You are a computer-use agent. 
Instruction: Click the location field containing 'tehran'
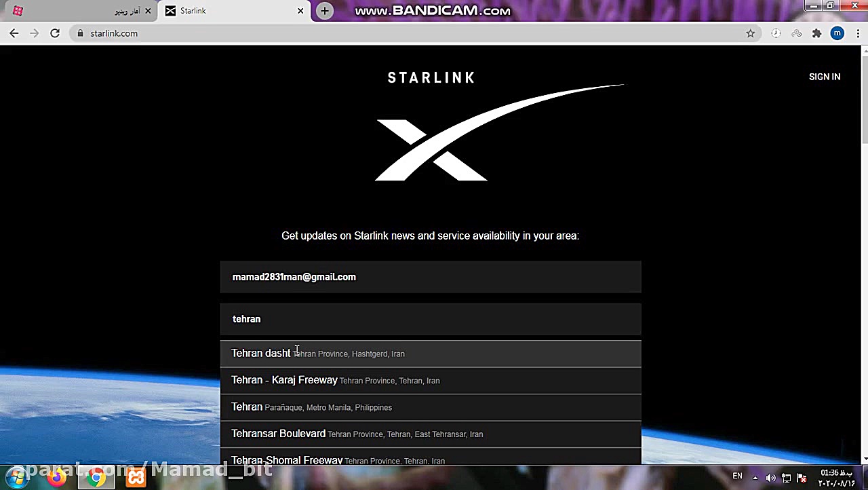click(431, 319)
